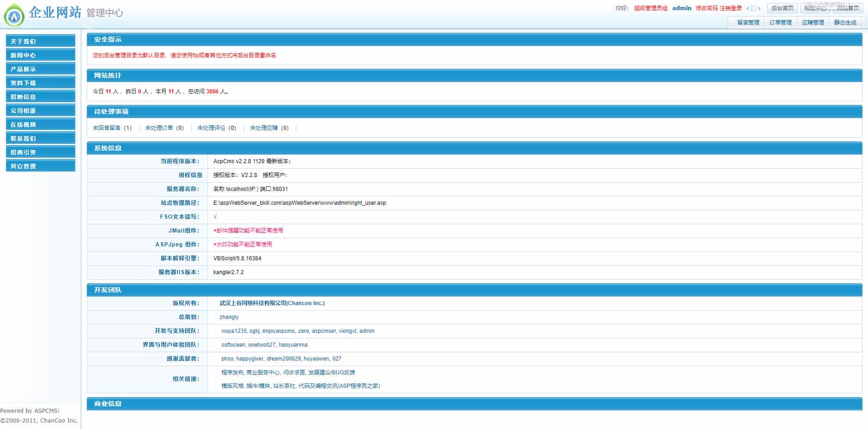This screenshot has height=429, width=868.
Task: Click developer aspcmser
Action: click(324, 331)
